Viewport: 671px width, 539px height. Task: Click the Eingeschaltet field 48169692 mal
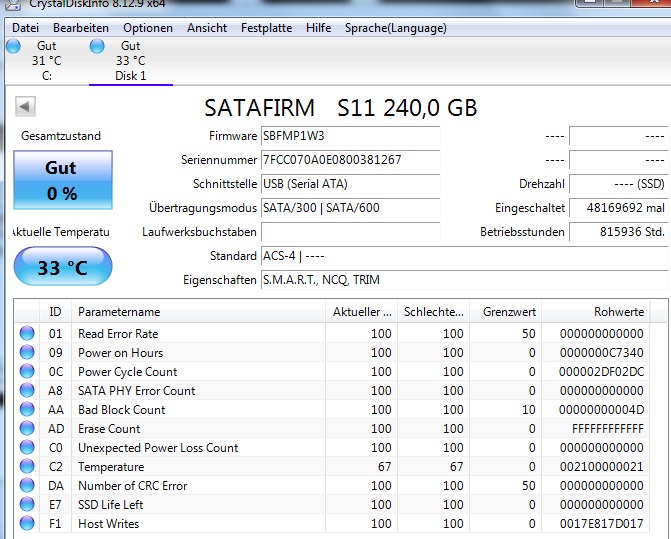coord(618,208)
